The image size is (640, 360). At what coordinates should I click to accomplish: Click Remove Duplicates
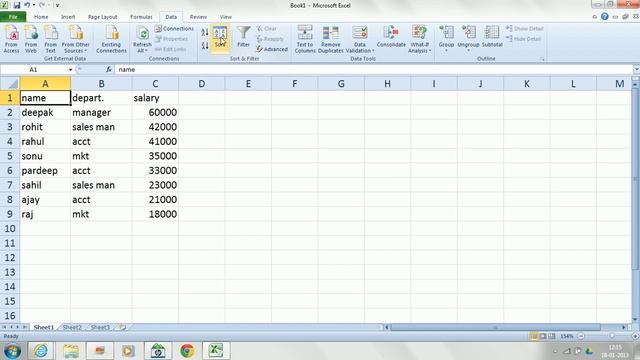pos(331,39)
